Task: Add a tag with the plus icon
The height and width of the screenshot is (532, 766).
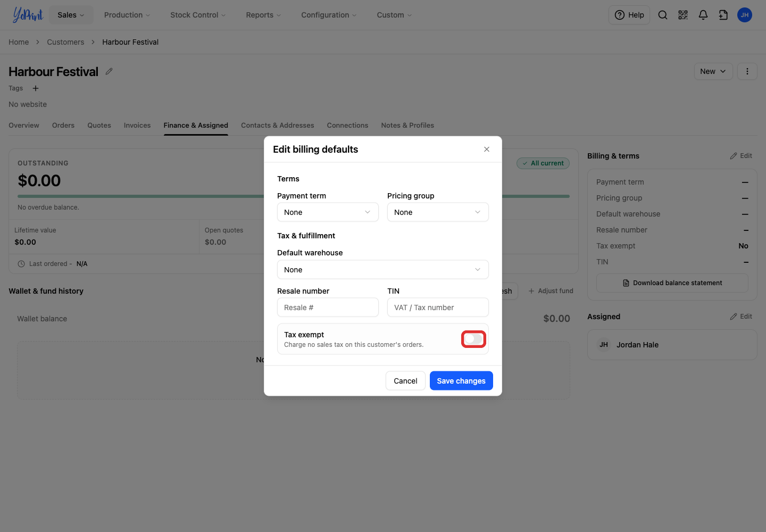Action: 36,88
